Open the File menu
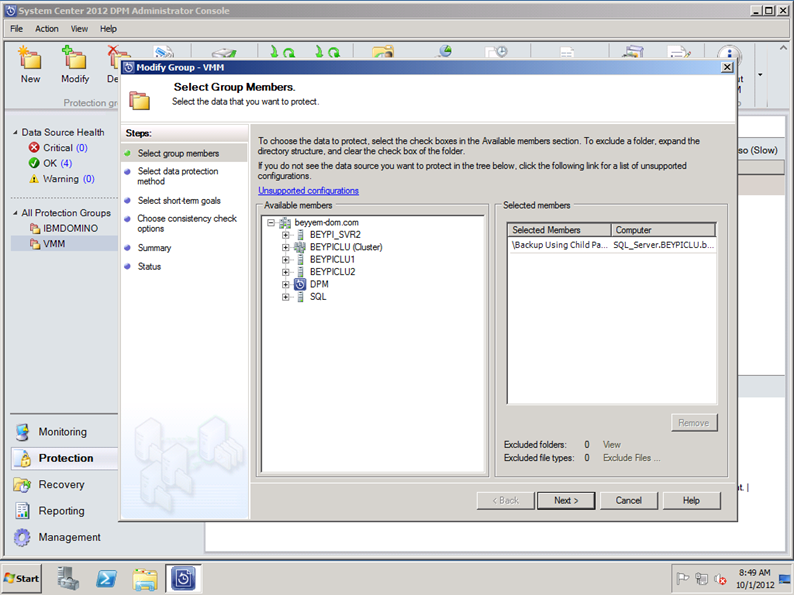 pyautogui.click(x=17, y=29)
